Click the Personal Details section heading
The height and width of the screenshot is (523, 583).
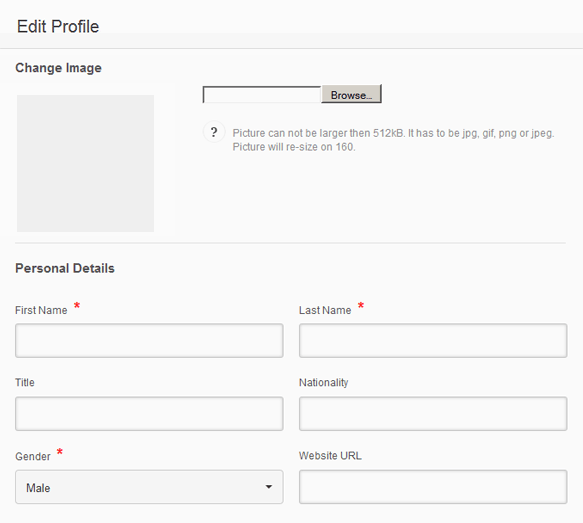point(65,268)
